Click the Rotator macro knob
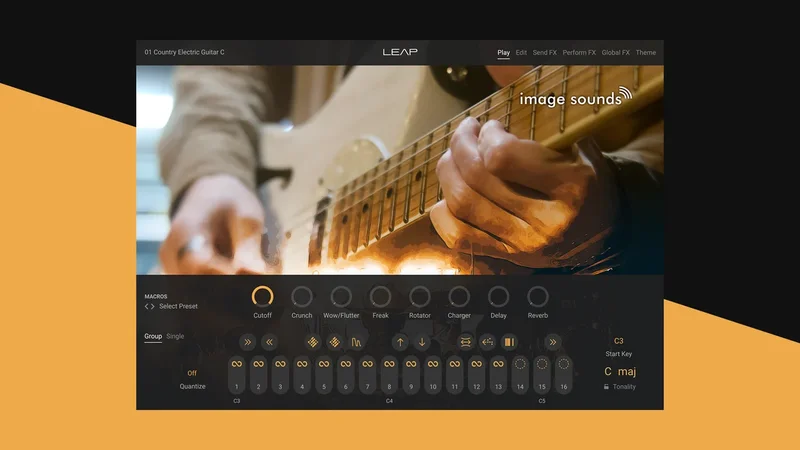Image resolution: width=800 pixels, height=450 pixels. tap(419, 296)
